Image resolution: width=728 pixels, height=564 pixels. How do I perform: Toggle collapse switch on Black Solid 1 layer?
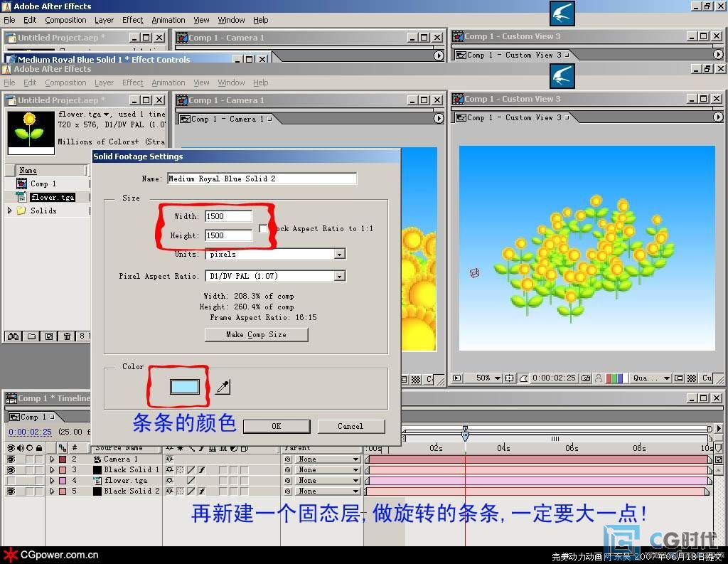[x=180, y=469]
